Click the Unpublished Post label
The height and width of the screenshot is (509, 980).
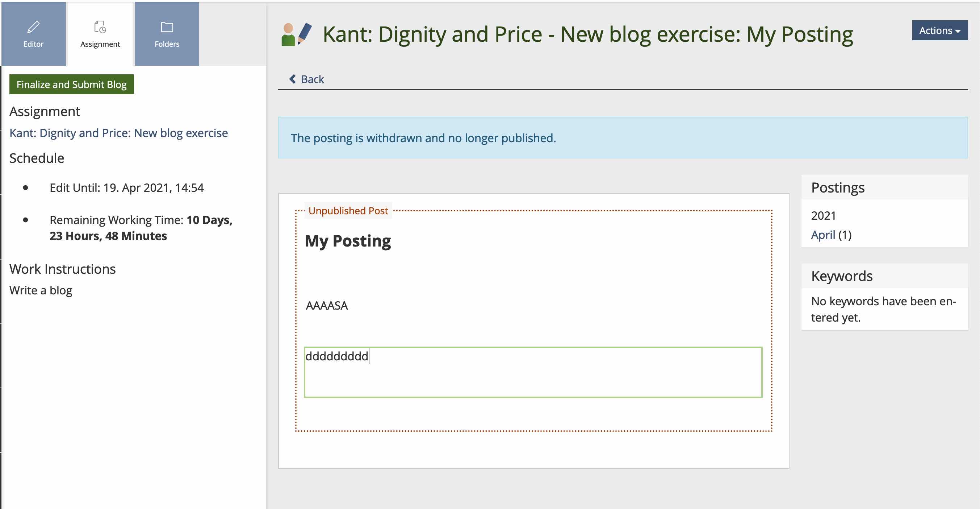(348, 211)
